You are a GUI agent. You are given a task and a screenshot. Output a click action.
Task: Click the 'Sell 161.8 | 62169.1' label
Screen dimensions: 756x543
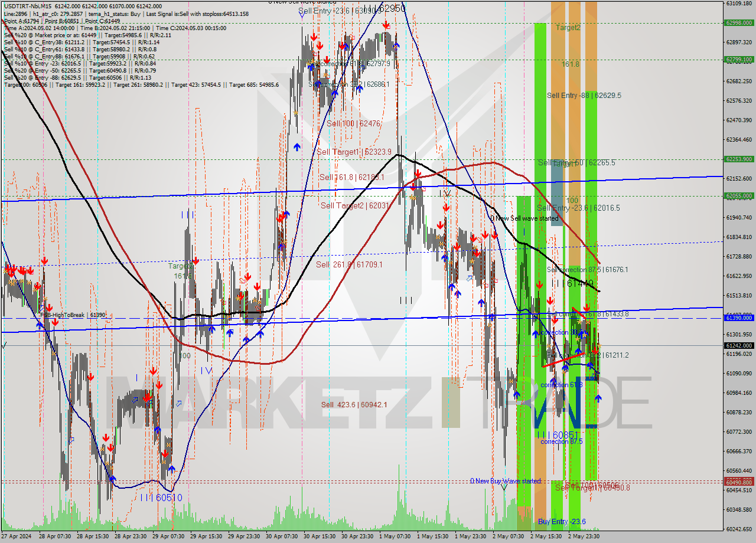tap(352, 177)
